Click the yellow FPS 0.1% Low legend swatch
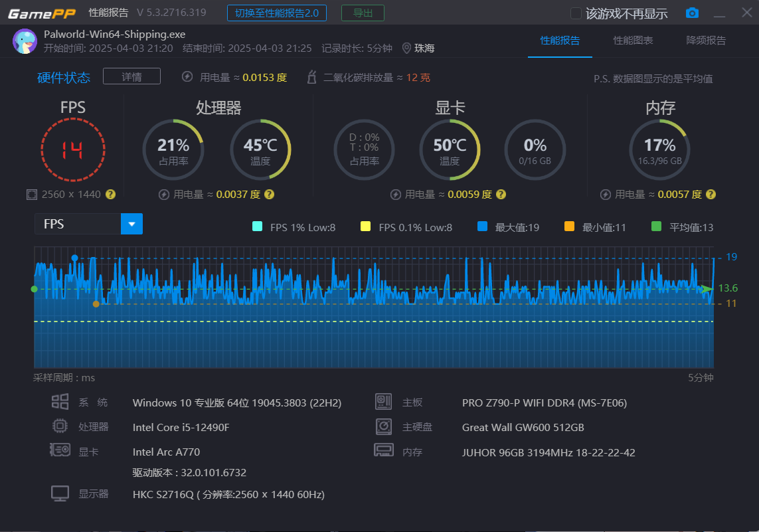The height and width of the screenshot is (532, 759). pyautogui.click(x=365, y=226)
